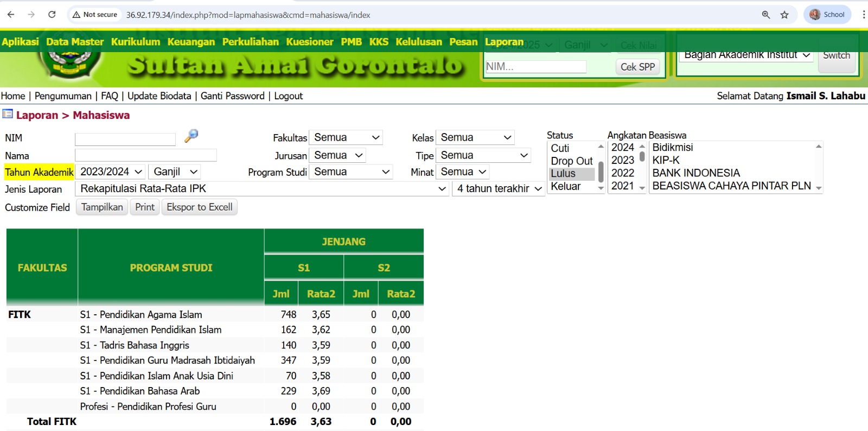Image resolution: width=868 pixels, height=431 pixels.
Task: Bookmark this page with the star icon
Action: click(784, 15)
